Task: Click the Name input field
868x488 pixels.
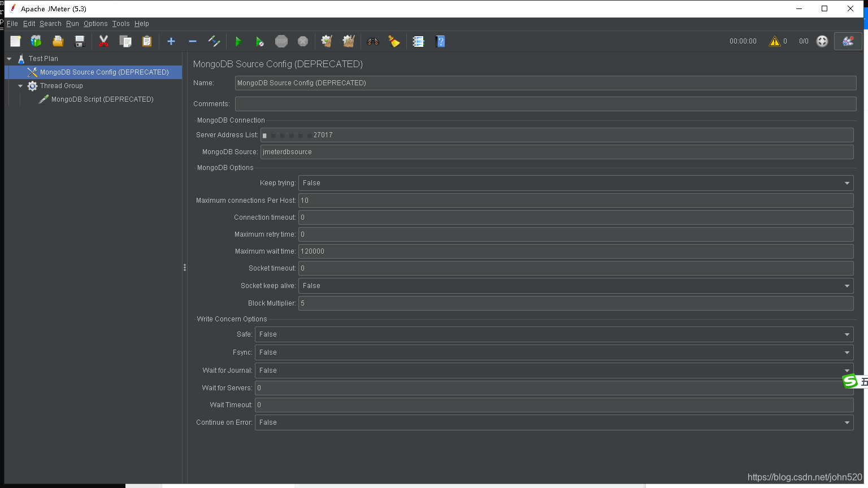Action: point(546,83)
